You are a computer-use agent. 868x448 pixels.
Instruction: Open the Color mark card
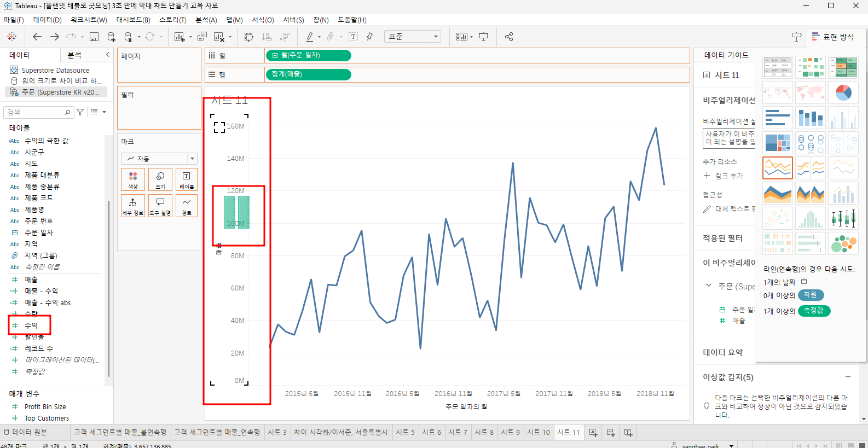pyautogui.click(x=133, y=179)
